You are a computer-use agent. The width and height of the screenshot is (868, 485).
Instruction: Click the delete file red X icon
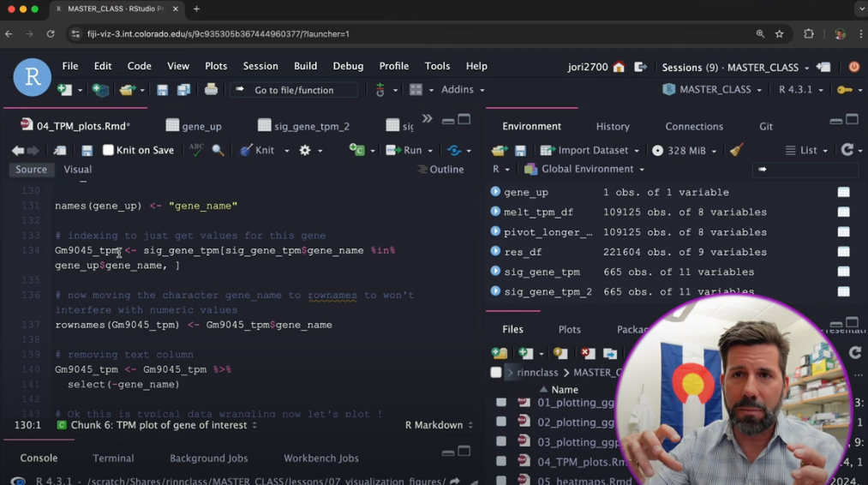coord(588,353)
